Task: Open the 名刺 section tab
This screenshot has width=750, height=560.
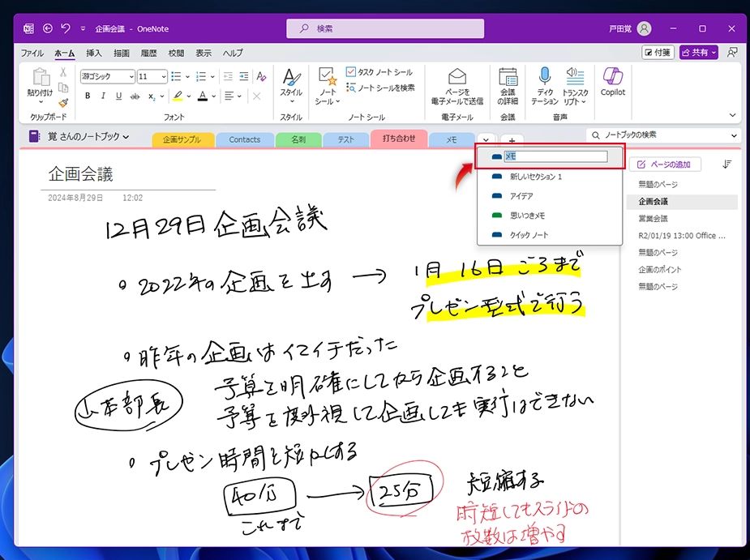Action: [298, 139]
